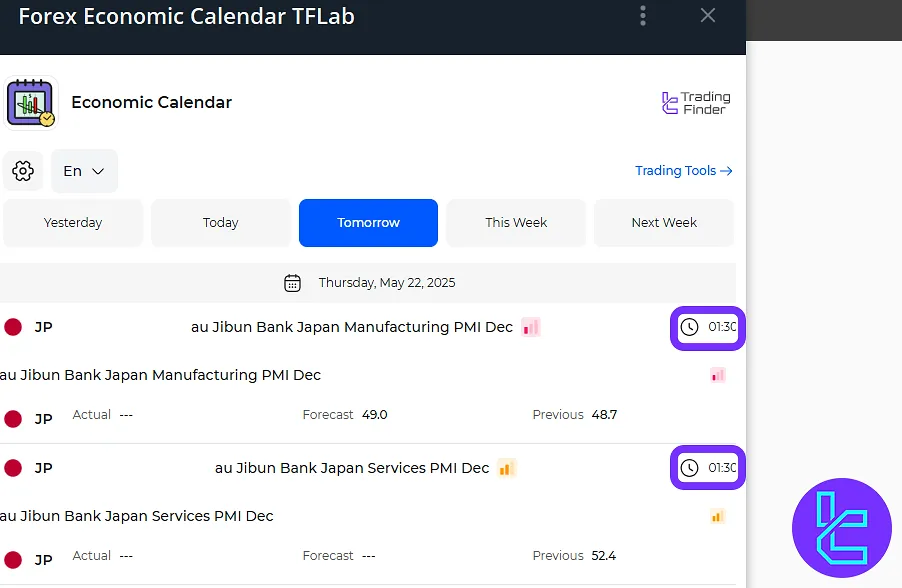Select the Today tab
Viewport: 902px width, 588px height.
tap(221, 223)
